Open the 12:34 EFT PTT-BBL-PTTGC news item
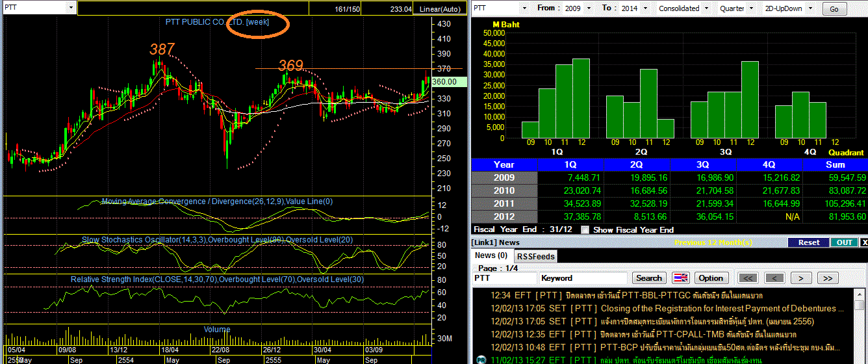868x364 pixels. pyautogui.click(x=664, y=295)
